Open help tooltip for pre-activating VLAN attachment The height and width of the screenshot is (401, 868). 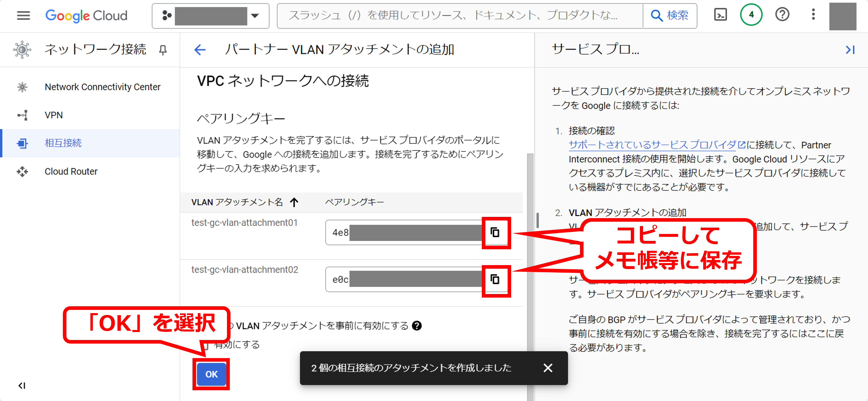click(417, 326)
